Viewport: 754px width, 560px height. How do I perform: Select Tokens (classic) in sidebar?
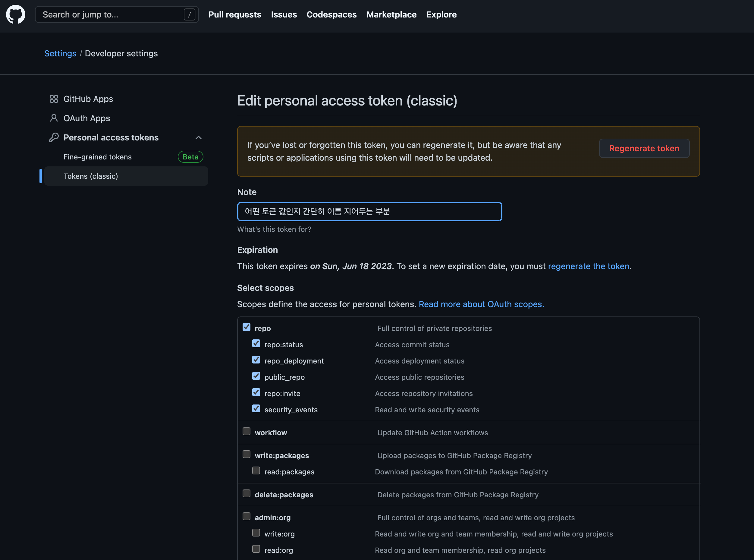point(91,176)
